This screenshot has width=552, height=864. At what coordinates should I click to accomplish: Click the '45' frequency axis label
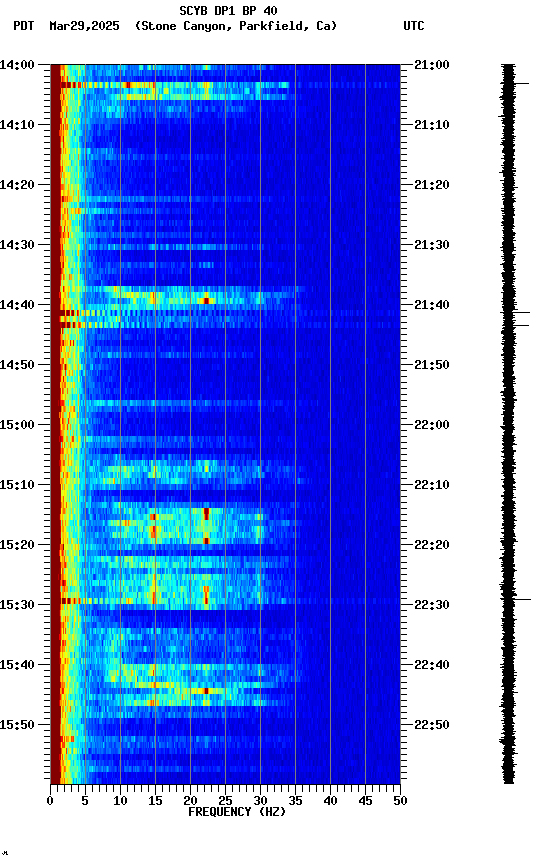365,802
